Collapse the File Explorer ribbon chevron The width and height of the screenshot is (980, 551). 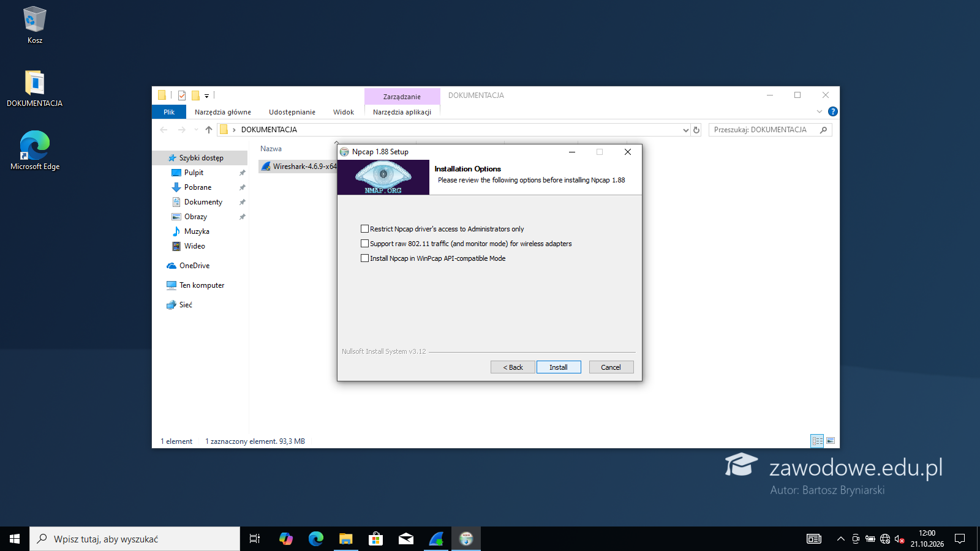(820, 111)
